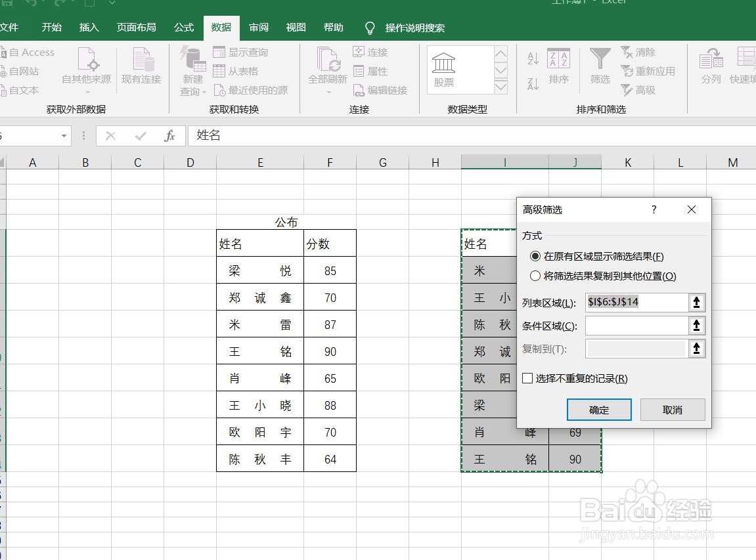Screen dimensions: 756x560
Task: Click the formula bar showing 姓名
Action: tap(472, 136)
